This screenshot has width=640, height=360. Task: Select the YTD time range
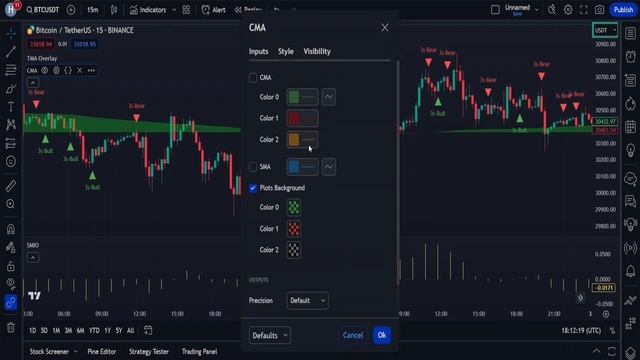[94, 331]
